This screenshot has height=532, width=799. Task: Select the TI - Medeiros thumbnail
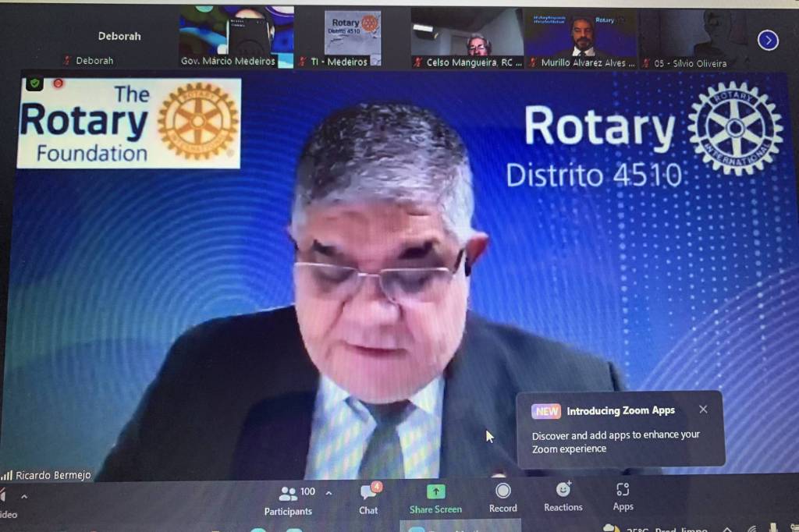pos(353,37)
